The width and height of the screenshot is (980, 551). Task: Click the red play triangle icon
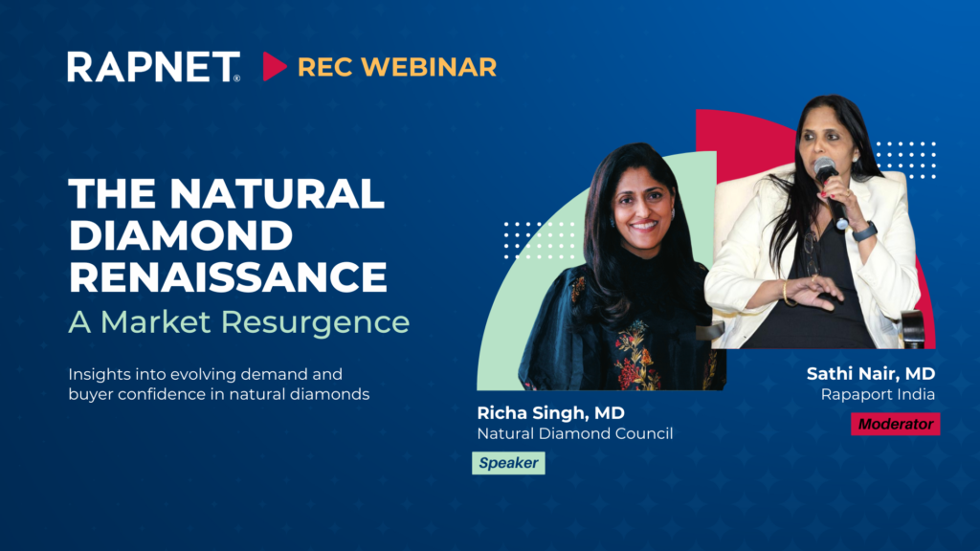(x=275, y=67)
